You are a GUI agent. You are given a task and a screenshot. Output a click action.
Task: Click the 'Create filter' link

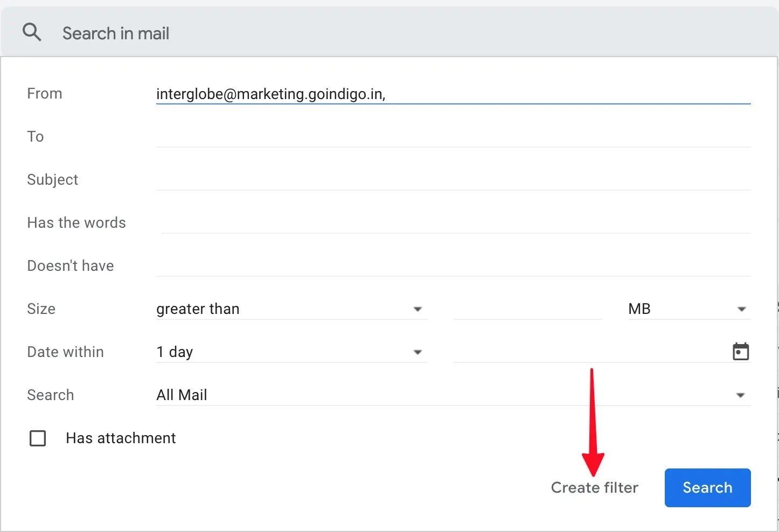[x=594, y=488]
